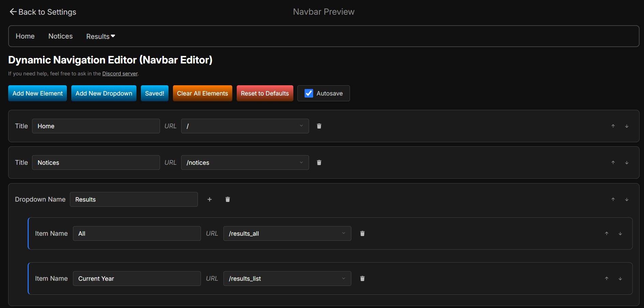644x308 pixels.
Task: Delete the All dropdown item
Action: click(362, 233)
